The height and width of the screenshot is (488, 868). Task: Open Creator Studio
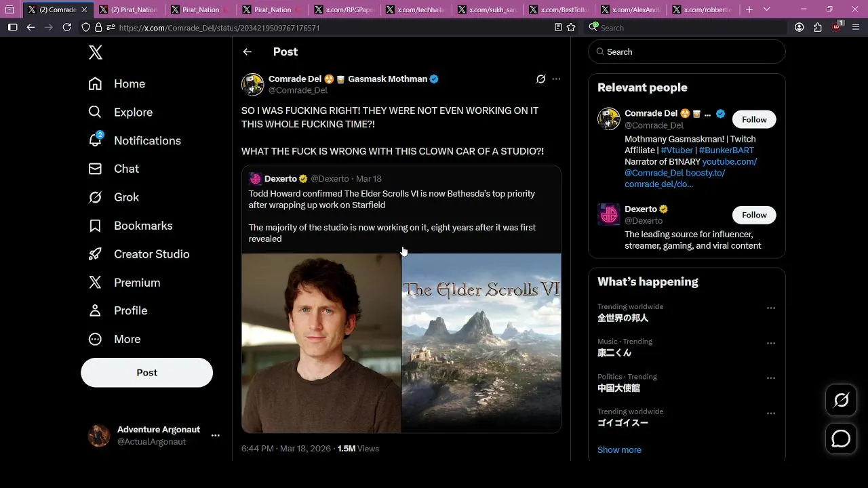pos(138,254)
